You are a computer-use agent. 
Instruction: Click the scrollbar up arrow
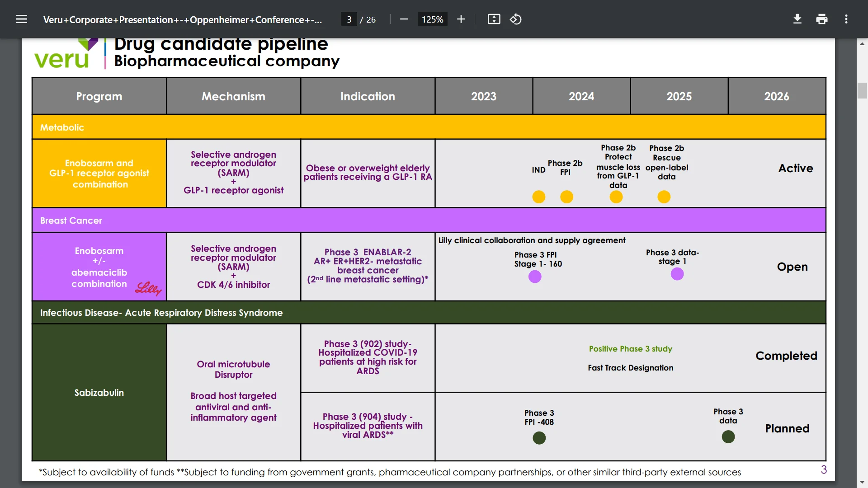[862, 44]
